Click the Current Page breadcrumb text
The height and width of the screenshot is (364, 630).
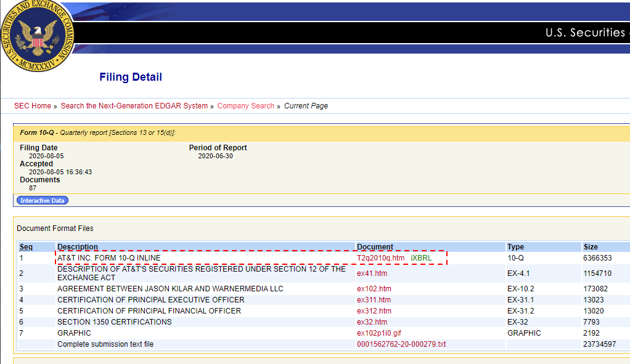[x=306, y=106]
